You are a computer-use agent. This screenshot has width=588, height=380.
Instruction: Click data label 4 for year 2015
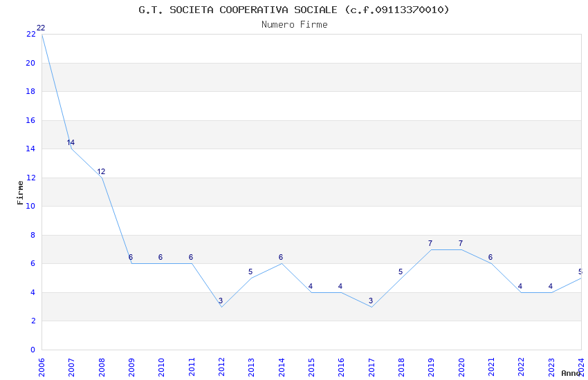[x=311, y=286]
